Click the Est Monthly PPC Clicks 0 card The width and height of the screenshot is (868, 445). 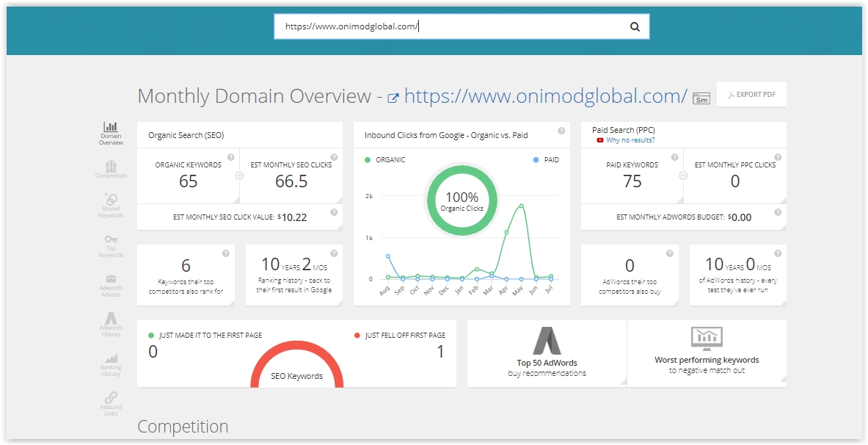[735, 176]
